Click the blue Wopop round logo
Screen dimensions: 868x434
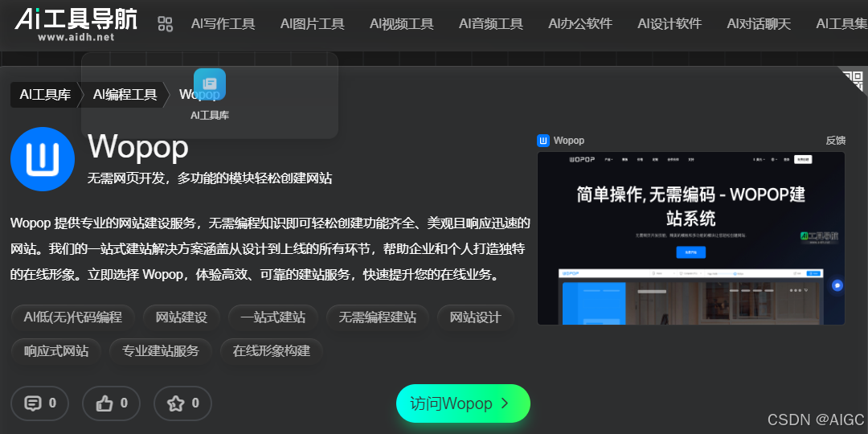coord(43,159)
